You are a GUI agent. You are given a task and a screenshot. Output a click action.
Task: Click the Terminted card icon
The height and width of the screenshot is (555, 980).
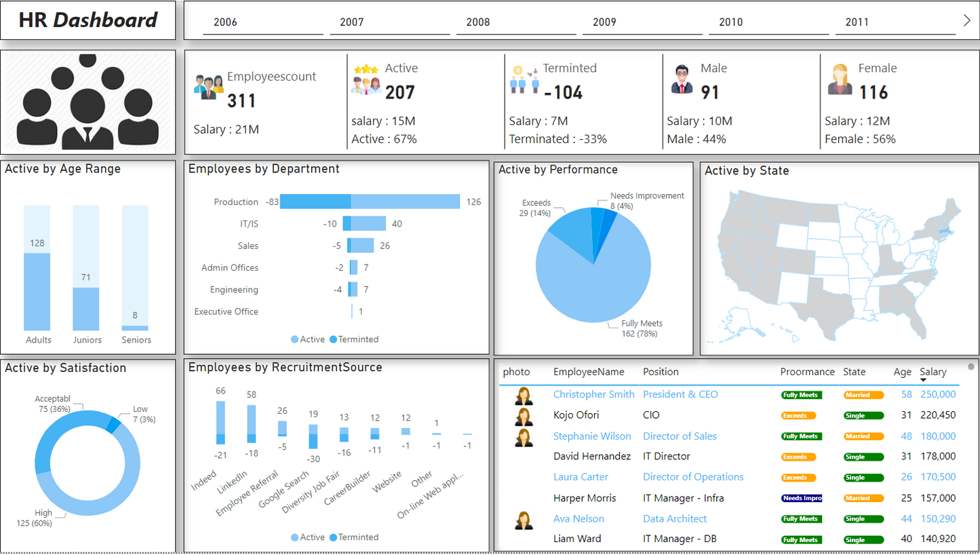(x=524, y=80)
